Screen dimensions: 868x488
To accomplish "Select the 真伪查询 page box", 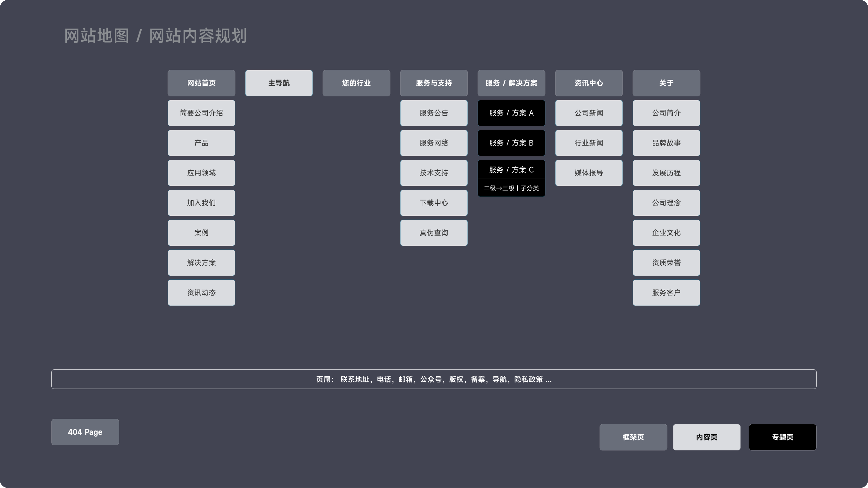I will (x=434, y=233).
